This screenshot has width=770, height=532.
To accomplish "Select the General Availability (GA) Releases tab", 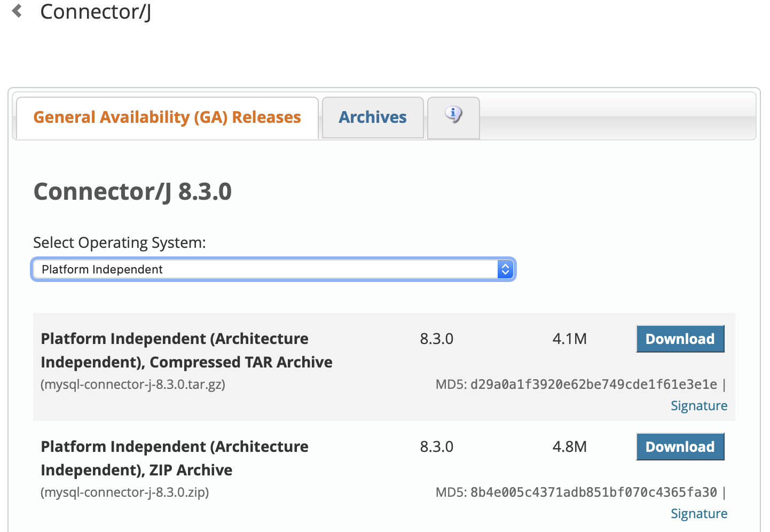I will coord(167,118).
